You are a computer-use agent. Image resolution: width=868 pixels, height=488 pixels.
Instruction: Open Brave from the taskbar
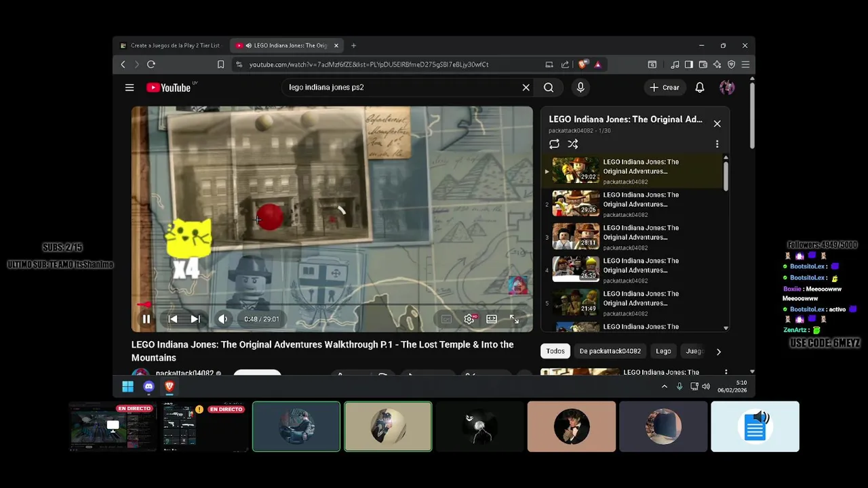[170, 387]
